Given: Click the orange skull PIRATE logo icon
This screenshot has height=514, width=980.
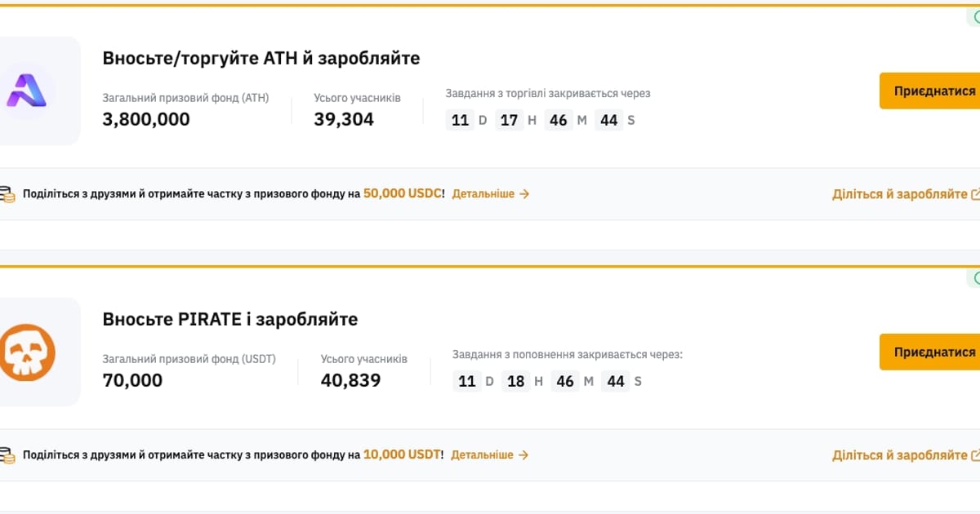Looking at the screenshot, I should [x=26, y=351].
